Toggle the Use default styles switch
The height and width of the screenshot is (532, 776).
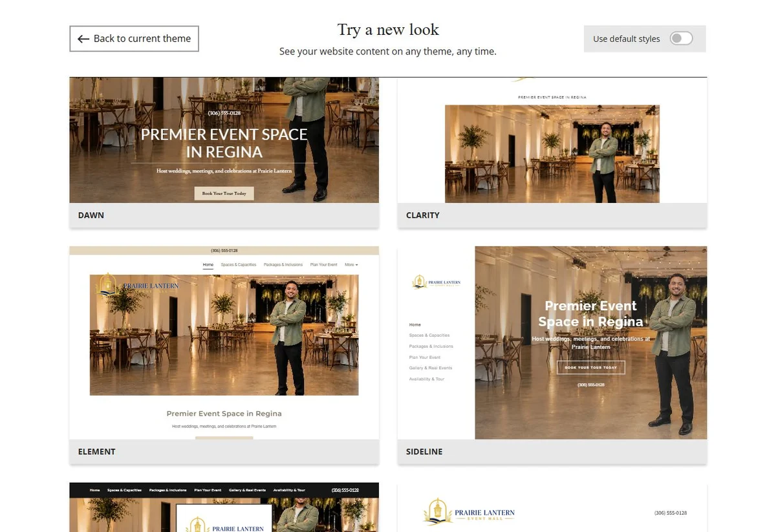point(681,39)
